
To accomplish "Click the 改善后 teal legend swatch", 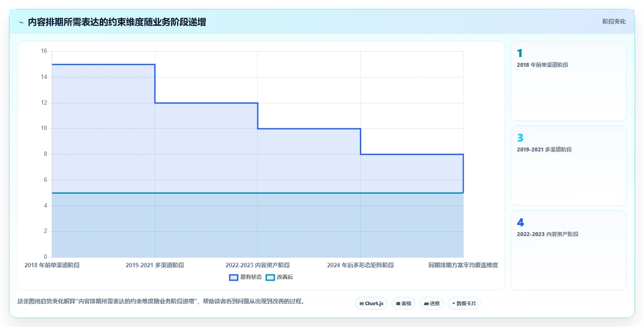I will tap(270, 277).
